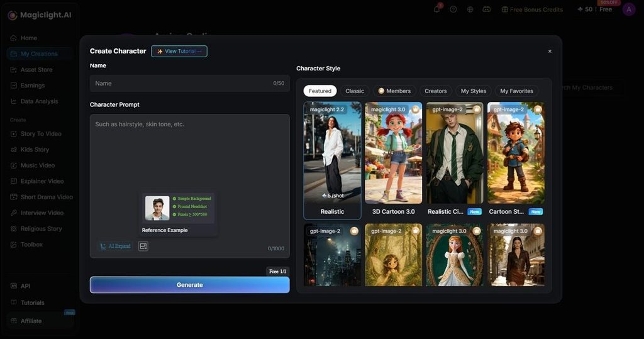Select the magiclight 3.0 princess style card

(455, 255)
